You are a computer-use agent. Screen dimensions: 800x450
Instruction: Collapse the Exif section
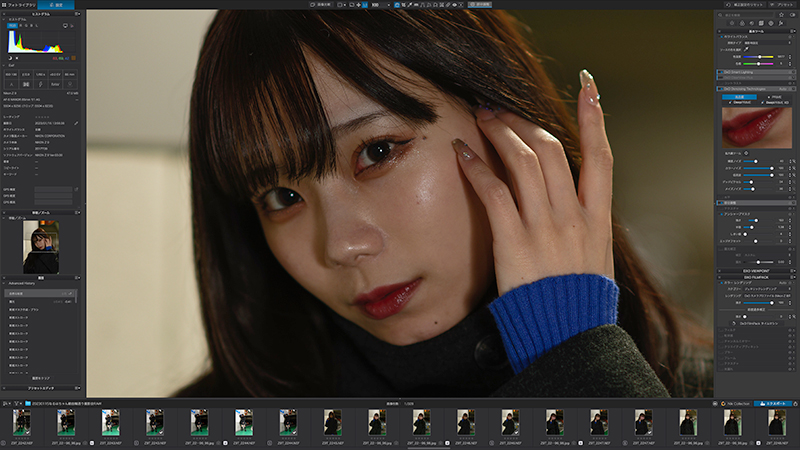(4, 65)
